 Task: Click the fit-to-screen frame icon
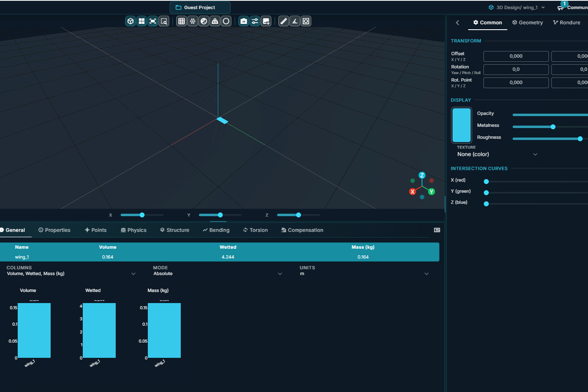click(x=153, y=21)
